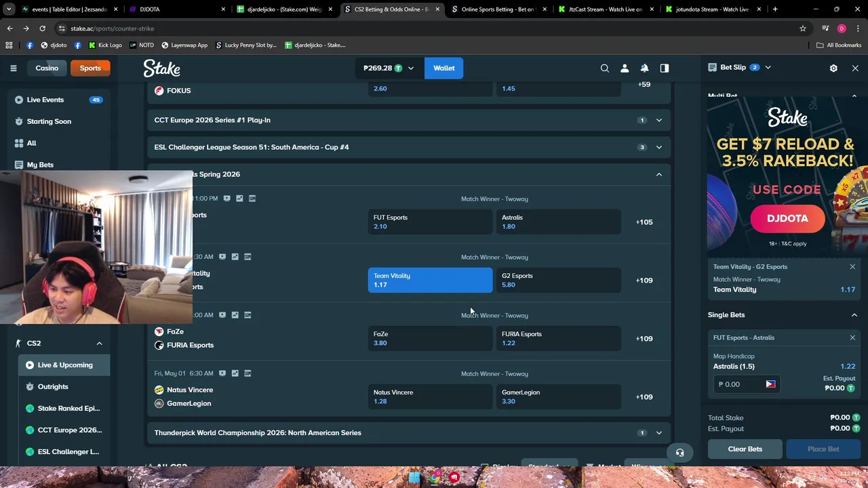
Task: Clear all bets from slip
Action: tap(745, 449)
